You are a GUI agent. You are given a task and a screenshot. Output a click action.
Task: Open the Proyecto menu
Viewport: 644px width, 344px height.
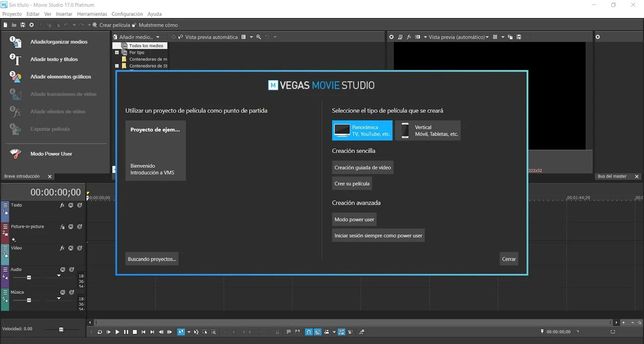(12, 14)
